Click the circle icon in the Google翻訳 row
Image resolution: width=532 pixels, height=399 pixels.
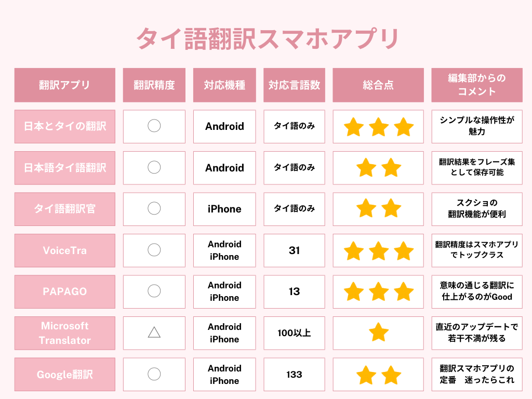click(x=154, y=374)
